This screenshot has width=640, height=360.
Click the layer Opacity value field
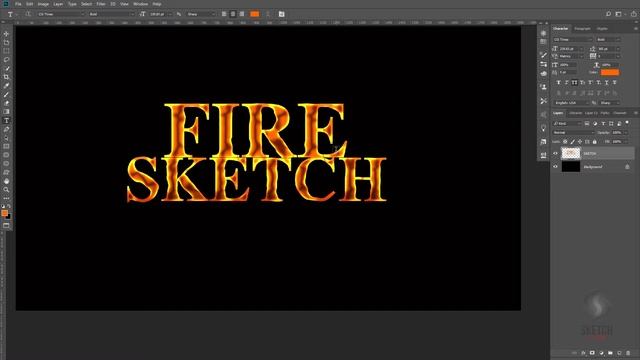point(617,133)
